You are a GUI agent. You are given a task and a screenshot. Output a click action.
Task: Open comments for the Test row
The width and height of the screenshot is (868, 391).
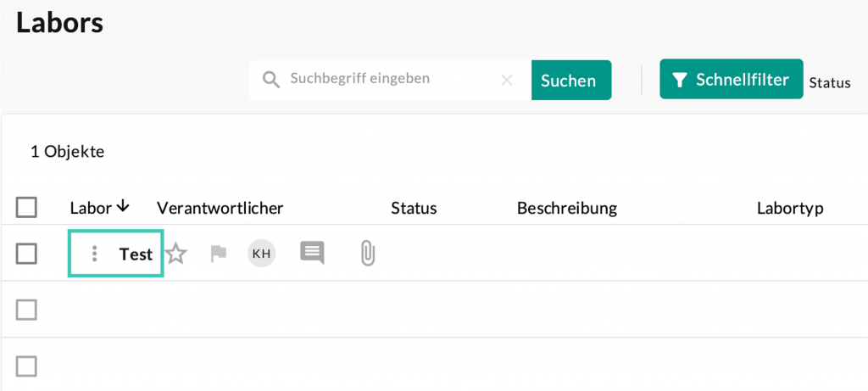[x=312, y=253]
